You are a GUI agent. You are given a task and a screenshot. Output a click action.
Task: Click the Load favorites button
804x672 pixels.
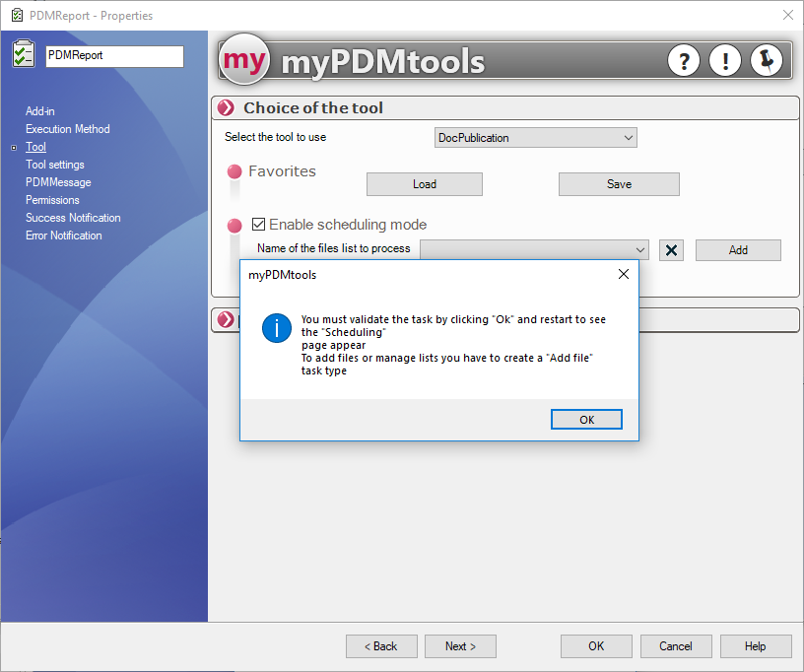tap(424, 184)
